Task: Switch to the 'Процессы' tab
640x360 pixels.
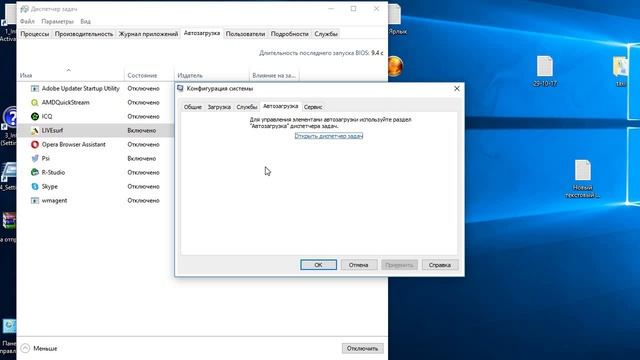Action: pos(35,34)
